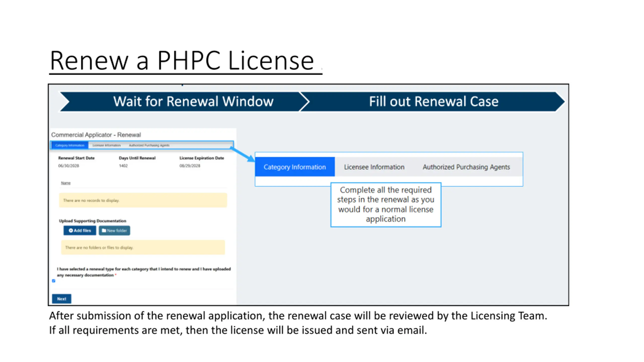The image size is (644, 362).
Task: Click the folder icon on New folder
Action: [104, 230]
